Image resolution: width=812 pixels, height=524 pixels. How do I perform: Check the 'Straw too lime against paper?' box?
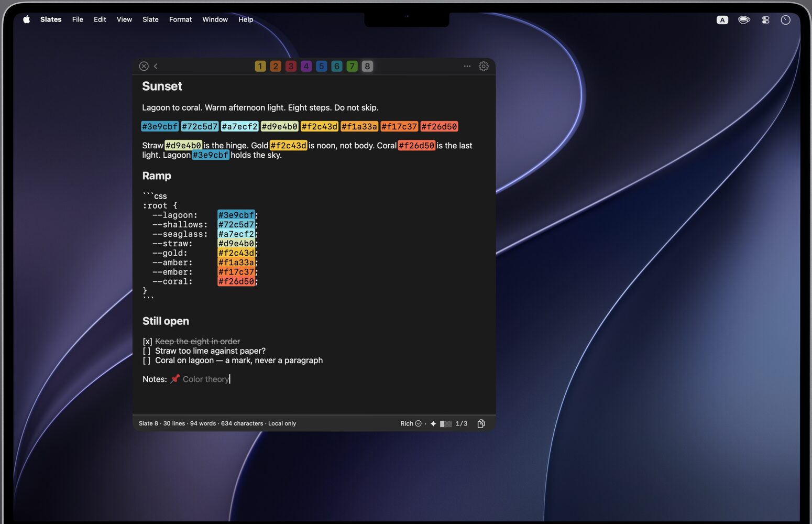point(147,351)
